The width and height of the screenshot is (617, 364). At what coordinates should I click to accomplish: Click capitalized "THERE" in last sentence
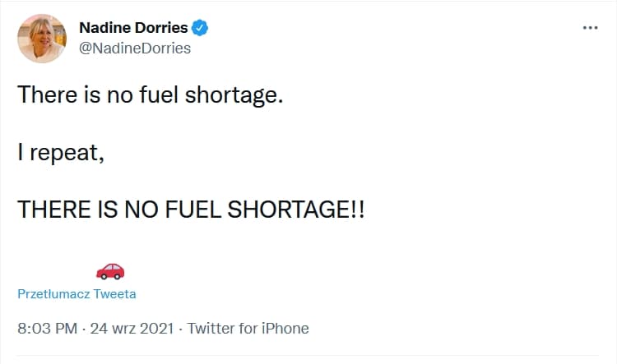pyautogui.click(x=54, y=210)
